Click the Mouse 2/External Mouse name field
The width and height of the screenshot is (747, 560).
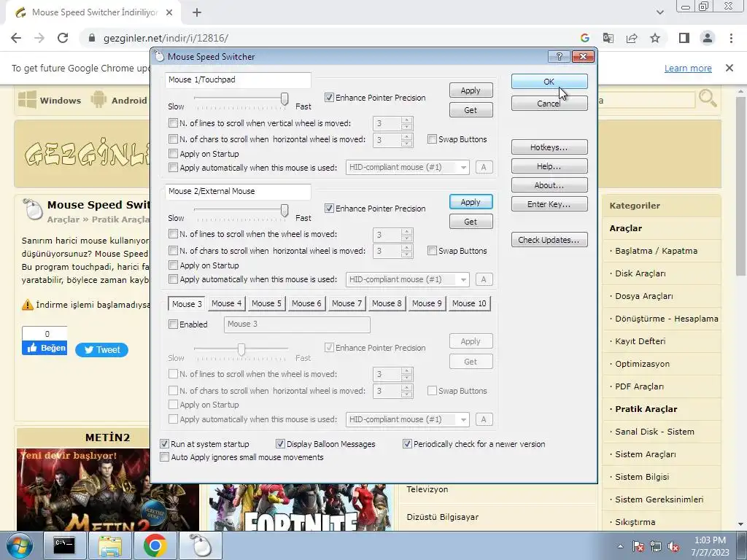tap(239, 192)
